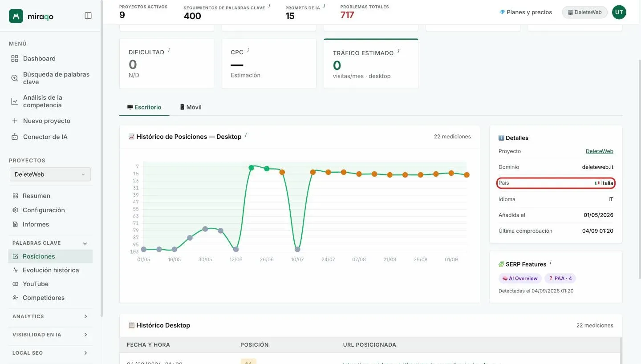Switch to the Móvil tab

click(191, 107)
